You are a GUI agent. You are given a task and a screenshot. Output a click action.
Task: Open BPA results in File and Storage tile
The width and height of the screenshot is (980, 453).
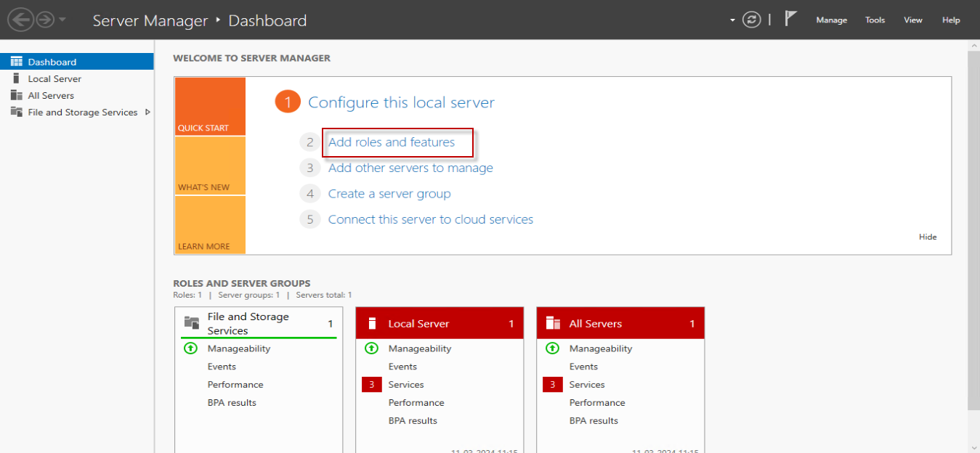coord(232,403)
